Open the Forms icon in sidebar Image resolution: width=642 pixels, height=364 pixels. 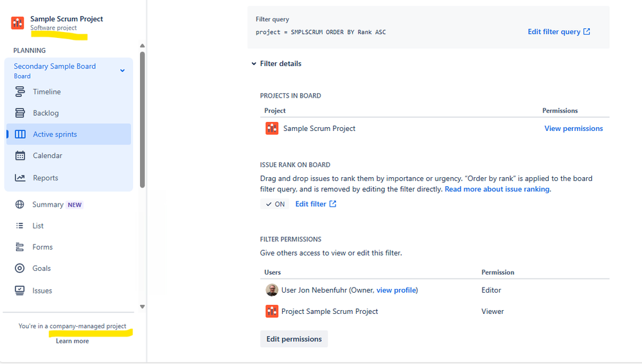point(19,247)
